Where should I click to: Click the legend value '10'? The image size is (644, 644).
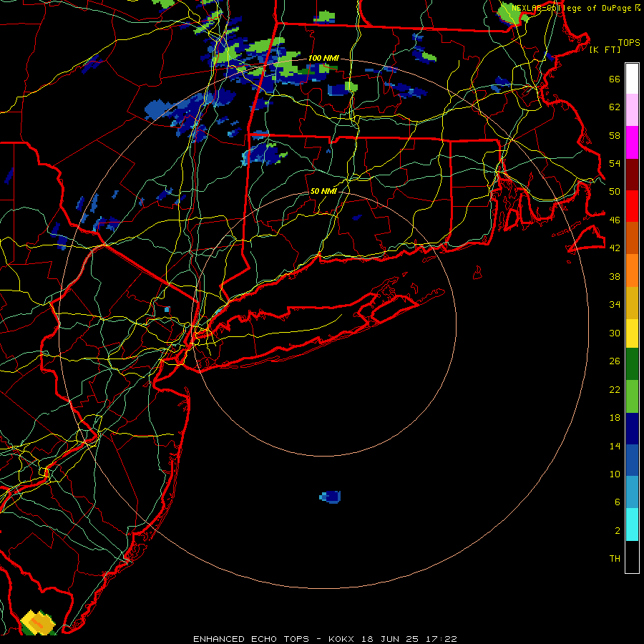pyautogui.click(x=615, y=474)
